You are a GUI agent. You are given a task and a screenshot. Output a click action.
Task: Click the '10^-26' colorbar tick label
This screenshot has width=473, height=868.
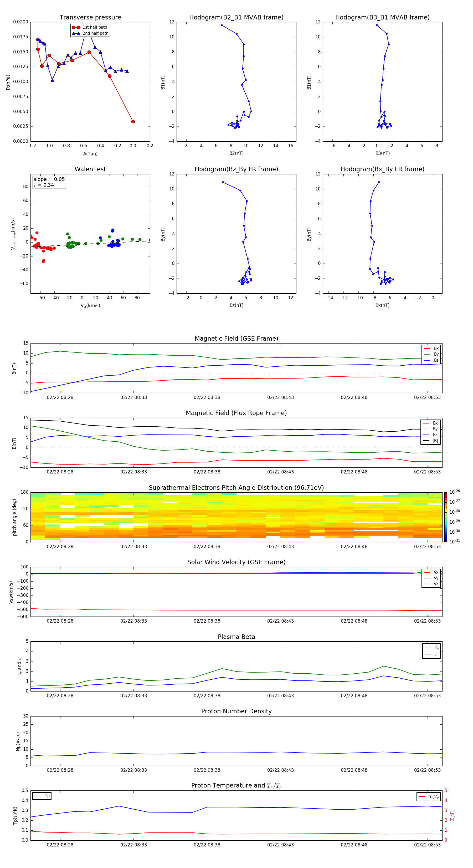point(455,492)
